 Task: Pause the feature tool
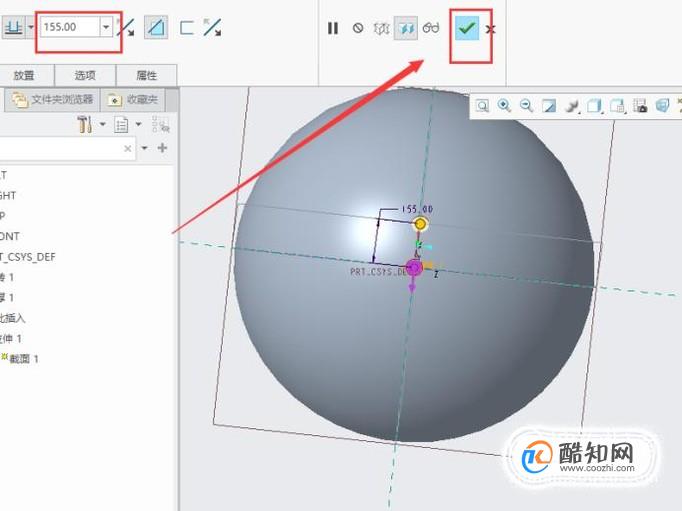pos(333,28)
